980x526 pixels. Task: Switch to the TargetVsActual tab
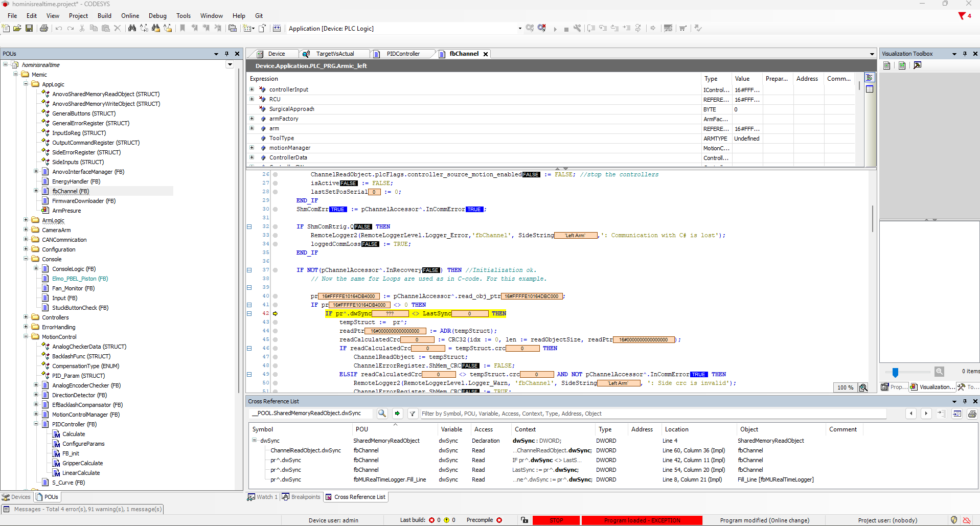pos(335,54)
